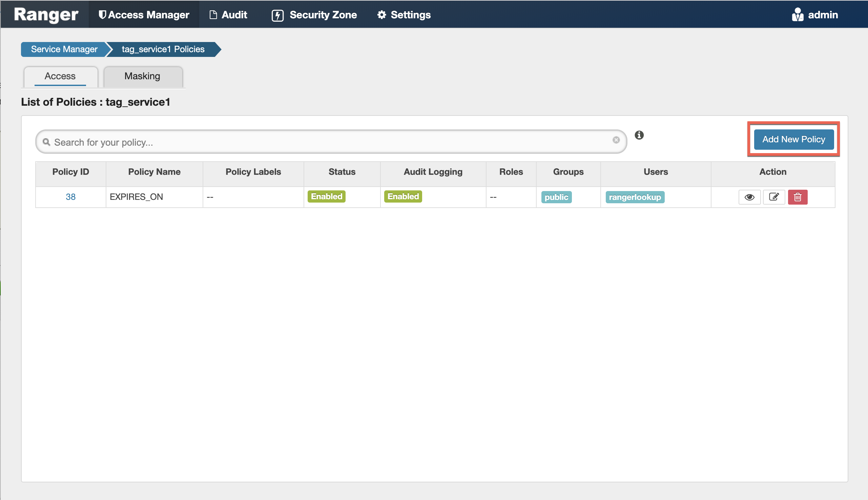The height and width of the screenshot is (500, 868).
Task: Switch to the Masking tab
Action: 142,76
